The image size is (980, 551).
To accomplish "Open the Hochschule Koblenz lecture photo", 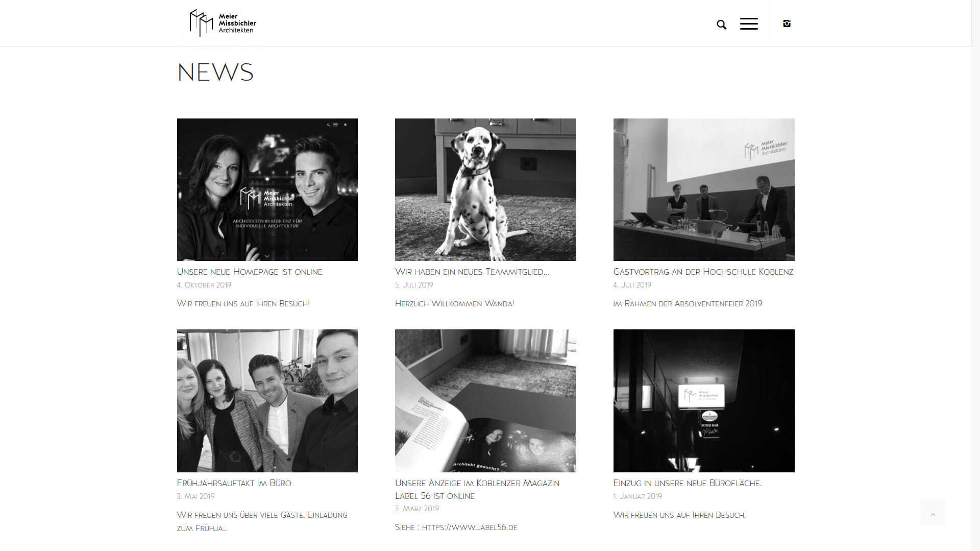I will pos(704,189).
